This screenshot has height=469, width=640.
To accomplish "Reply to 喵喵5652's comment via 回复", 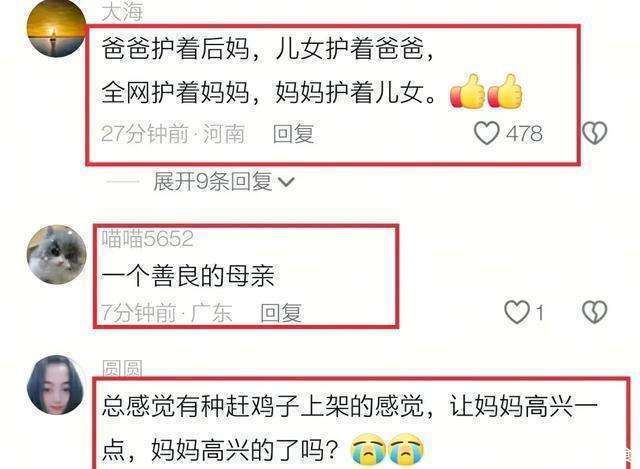I will point(281,313).
